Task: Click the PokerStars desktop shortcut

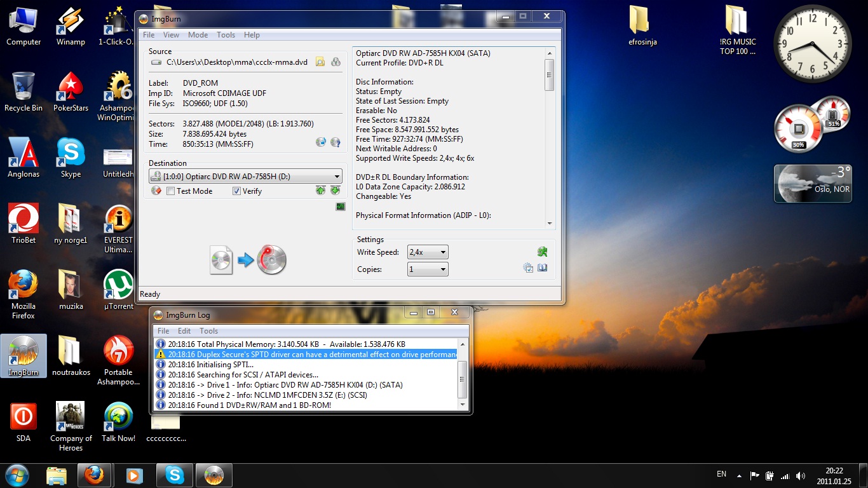Action: pyautogui.click(x=71, y=92)
